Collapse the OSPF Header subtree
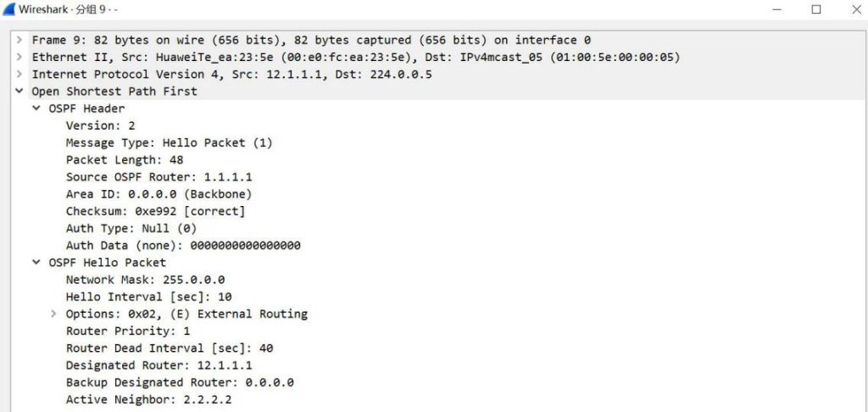 pyautogui.click(x=37, y=109)
